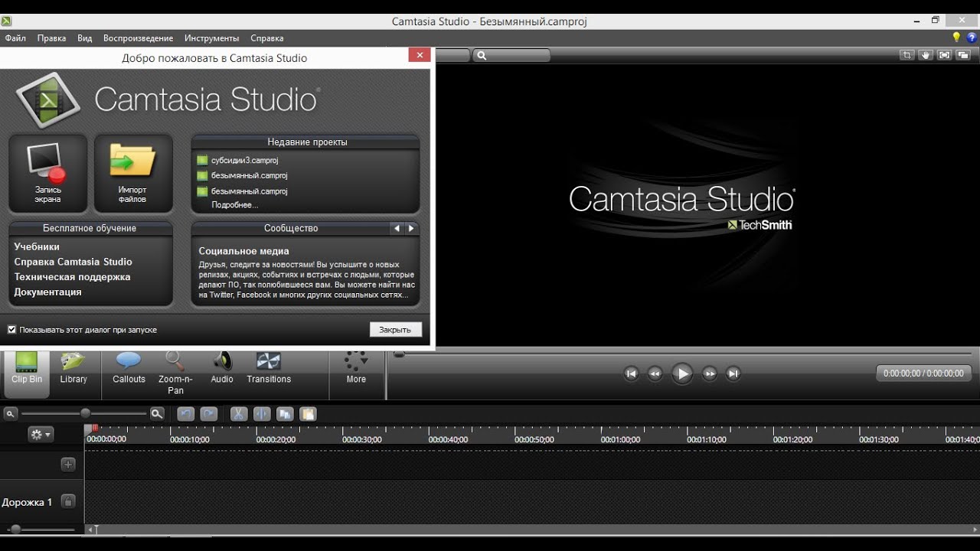Click the horizontal timeline scrollbar
The image size is (980, 551).
tap(534, 530)
